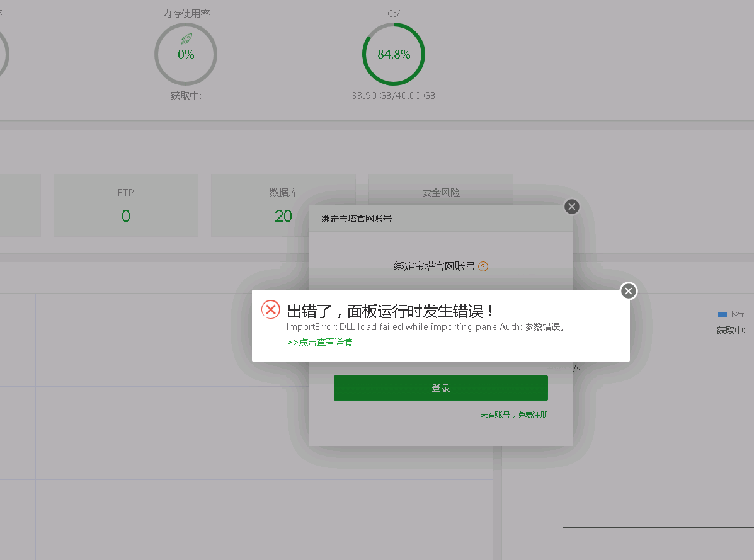Screen dimensions: 754x560
Task: Click the red error icon in the popup
Action: pyautogui.click(x=271, y=309)
